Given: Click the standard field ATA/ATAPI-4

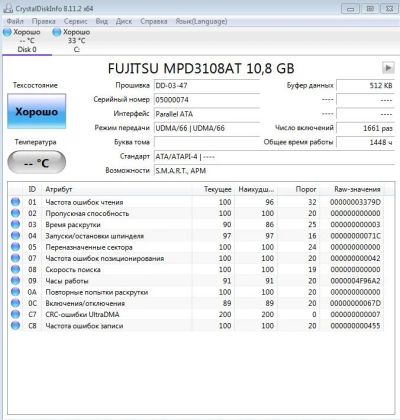Looking at the screenshot, I should [274, 156].
